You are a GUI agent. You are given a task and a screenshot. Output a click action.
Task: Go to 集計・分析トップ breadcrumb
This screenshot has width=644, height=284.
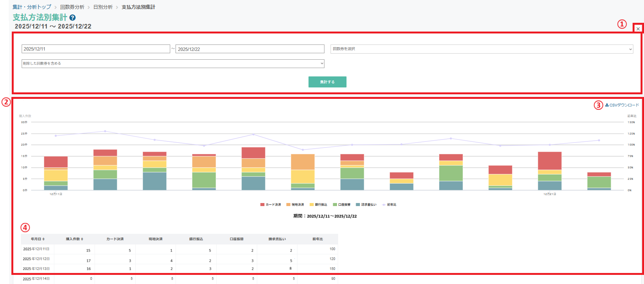point(32,7)
